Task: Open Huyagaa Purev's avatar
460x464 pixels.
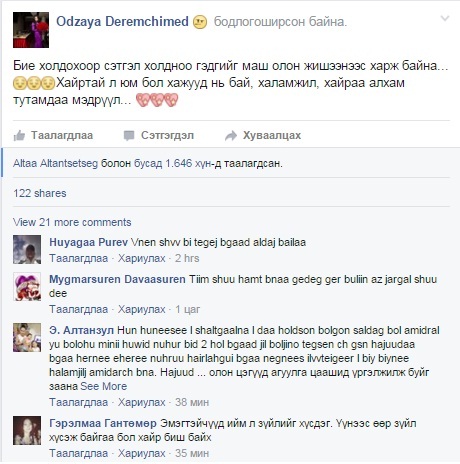Action: (27, 250)
